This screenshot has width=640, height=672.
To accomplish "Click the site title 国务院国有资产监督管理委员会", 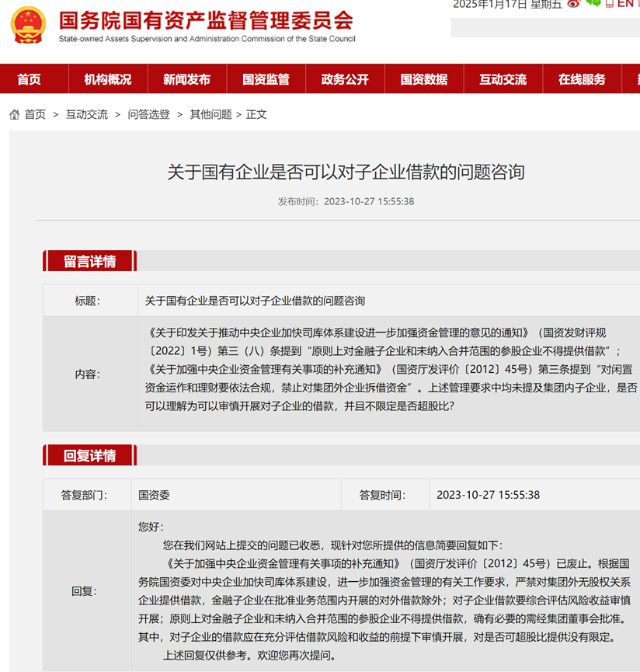I will tap(206, 19).
